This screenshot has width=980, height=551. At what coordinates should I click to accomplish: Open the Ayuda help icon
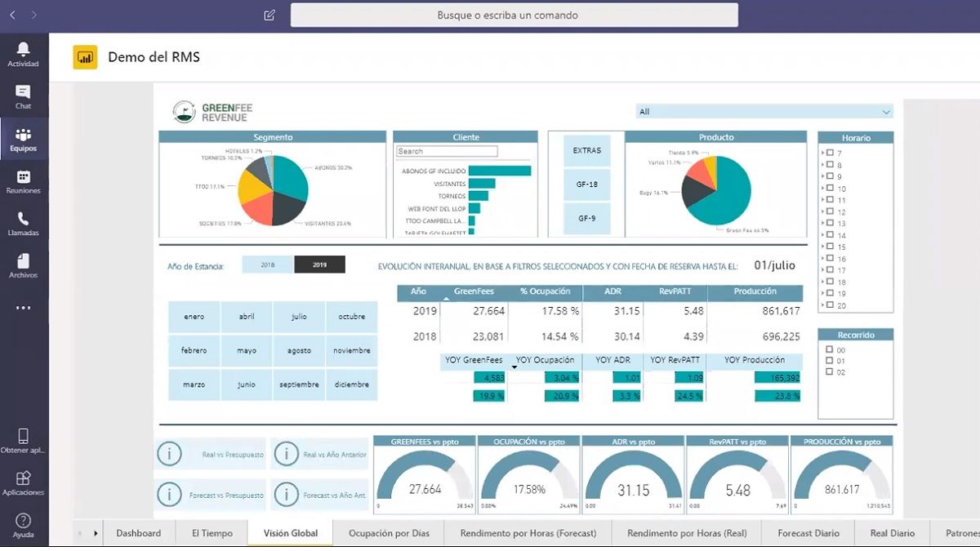pos(23,521)
